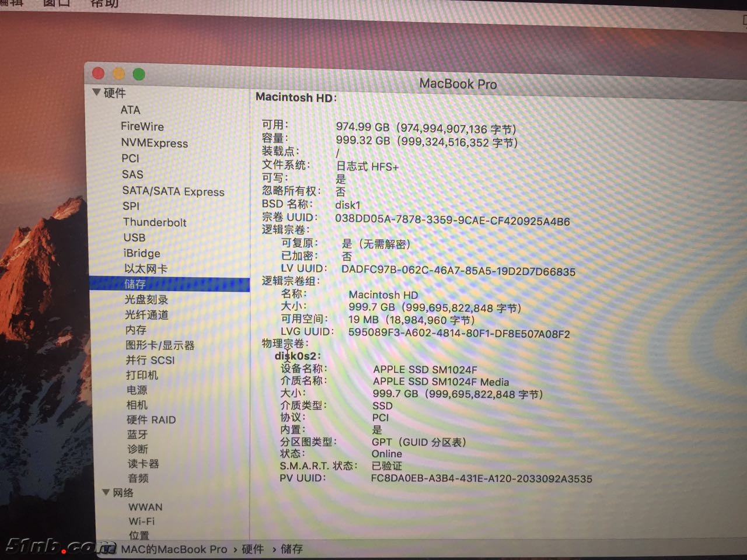Click the 设备名称 value 'APPLE SSD SM1024F'

(425, 369)
